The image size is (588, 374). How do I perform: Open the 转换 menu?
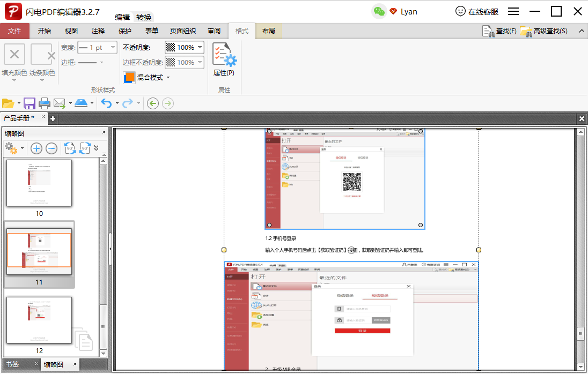click(x=142, y=17)
